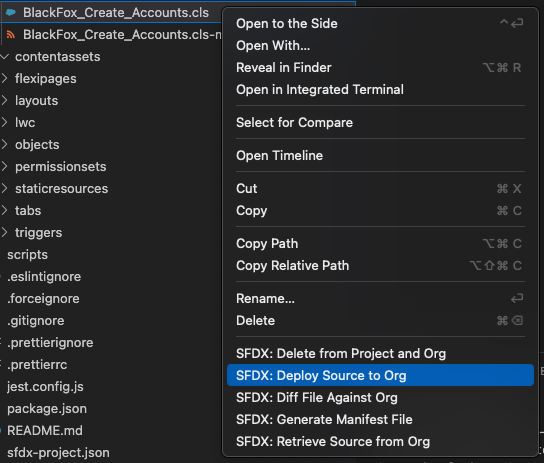The width and height of the screenshot is (544, 463).
Task: Choose Delete from context menu
Action: [380, 320]
